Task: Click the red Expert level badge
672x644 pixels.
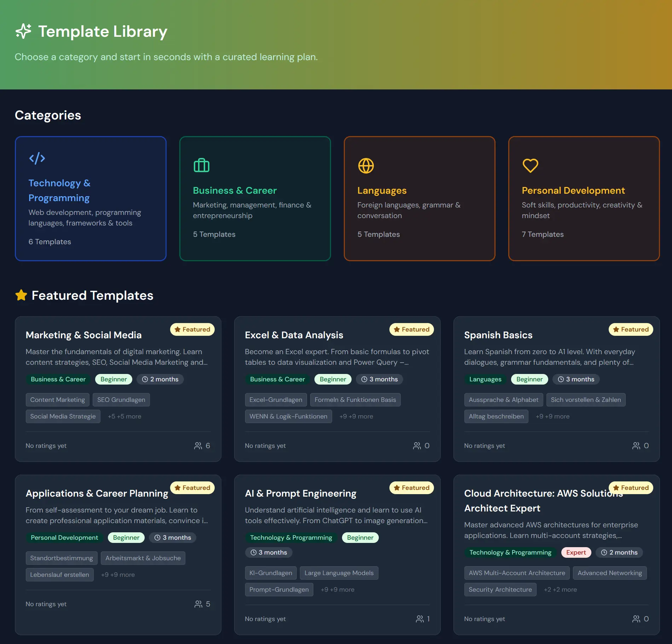Action: (576, 552)
